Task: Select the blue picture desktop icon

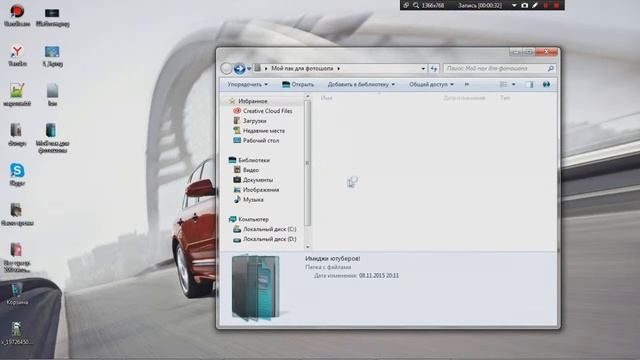Action: tap(52, 56)
